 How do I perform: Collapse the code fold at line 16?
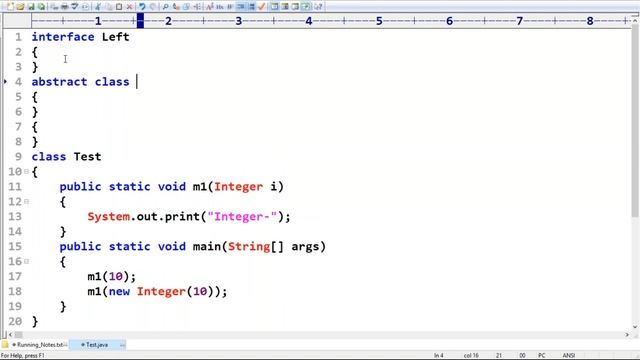point(27,261)
